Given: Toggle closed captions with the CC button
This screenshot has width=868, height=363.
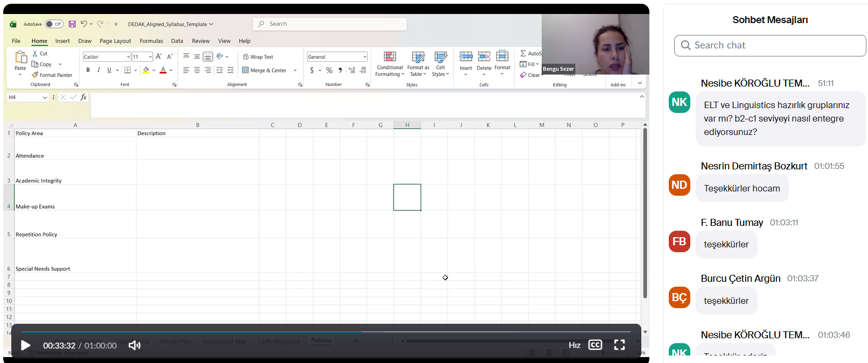Looking at the screenshot, I should click(595, 345).
